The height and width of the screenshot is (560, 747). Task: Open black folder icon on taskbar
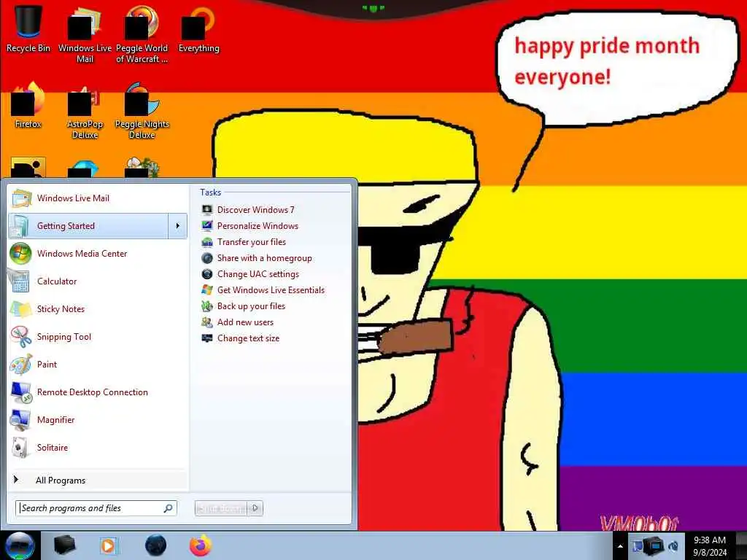(x=65, y=545)
